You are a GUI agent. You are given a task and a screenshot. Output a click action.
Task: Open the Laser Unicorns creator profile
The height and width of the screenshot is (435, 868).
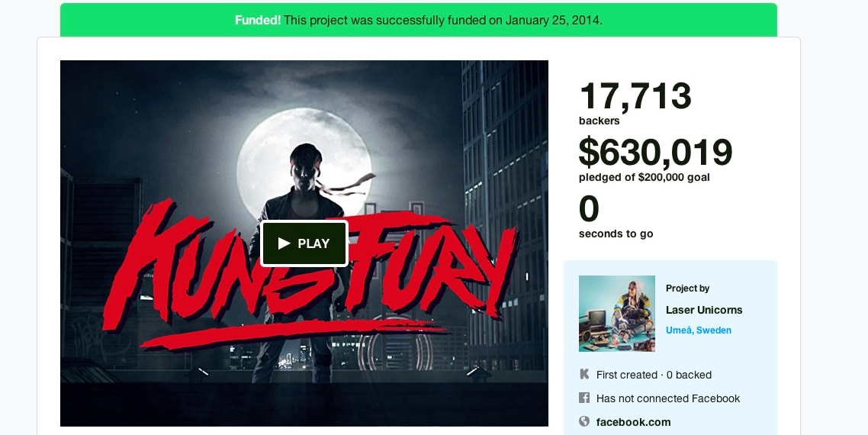pyautogui.click(x=704, y=310)
